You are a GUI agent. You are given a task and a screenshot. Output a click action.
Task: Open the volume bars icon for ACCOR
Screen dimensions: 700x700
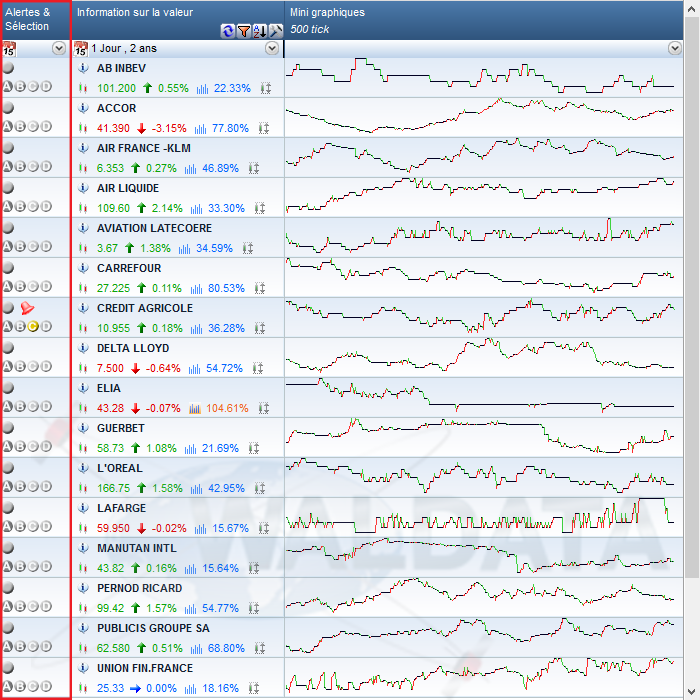point(200,129)
